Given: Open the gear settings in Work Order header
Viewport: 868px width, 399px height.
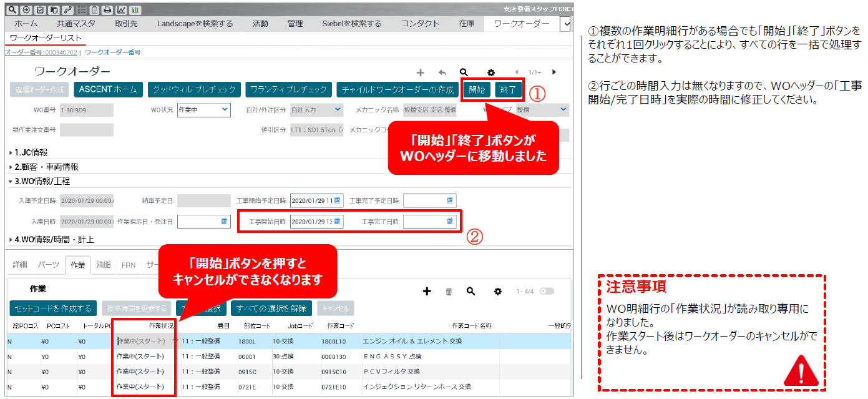Looking at the screenshot, I should pyautogui.click(x=491, y=72).
